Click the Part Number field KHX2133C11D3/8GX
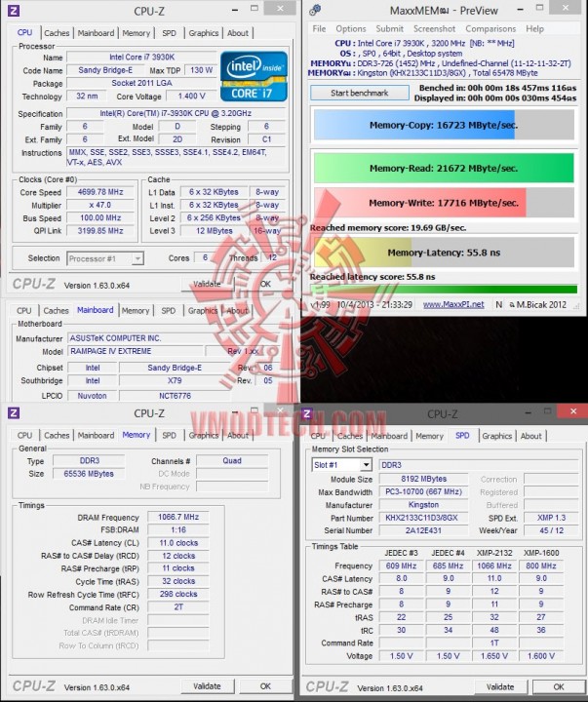The image size is (588, 702). pos(423,518)
